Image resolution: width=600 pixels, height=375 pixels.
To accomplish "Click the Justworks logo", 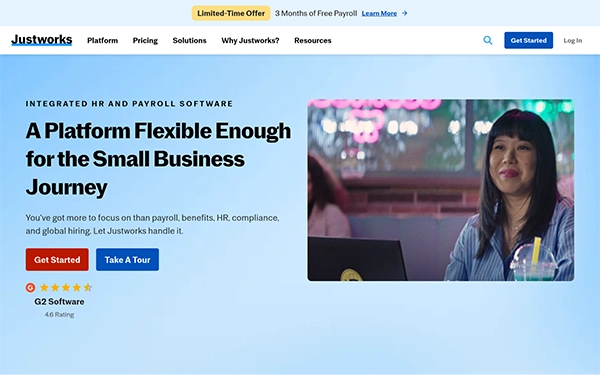I will click(x=42, y=40).
